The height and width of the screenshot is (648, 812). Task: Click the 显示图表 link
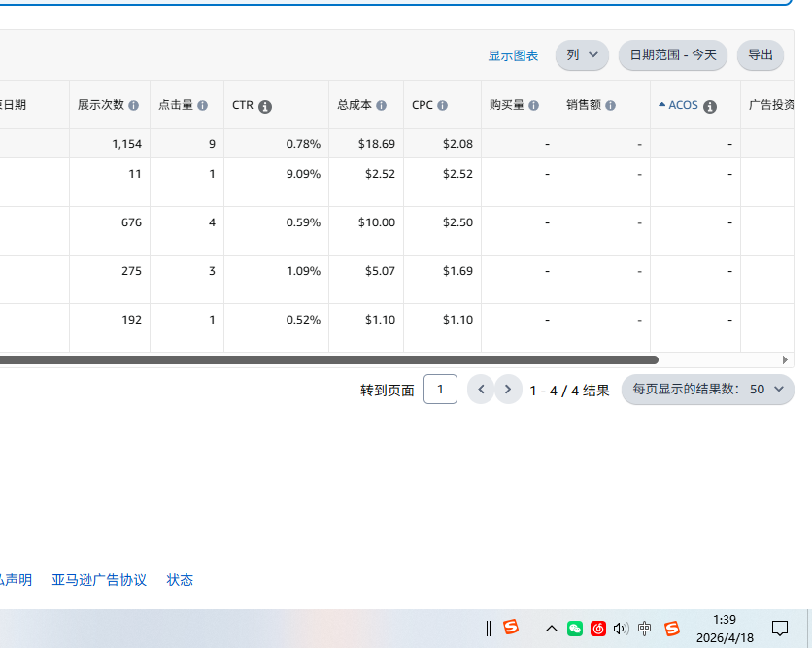click(513, 56)
